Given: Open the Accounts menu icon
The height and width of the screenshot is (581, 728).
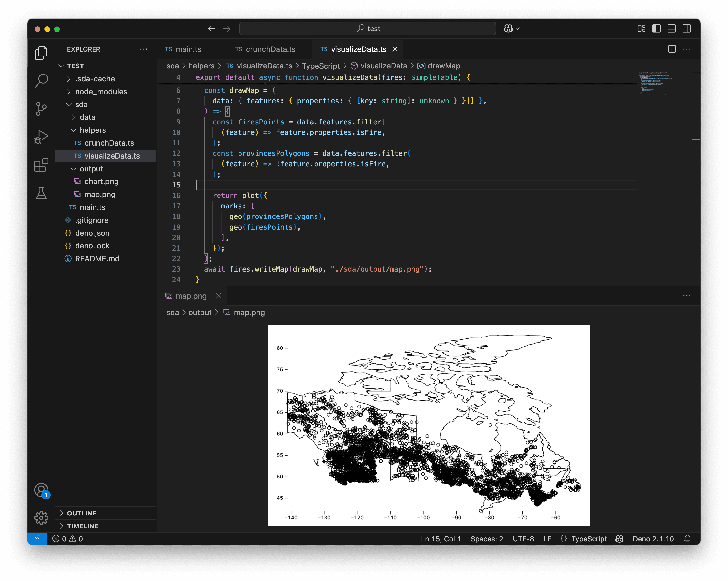Looking at the screenshot, I should tap(41, 490).
